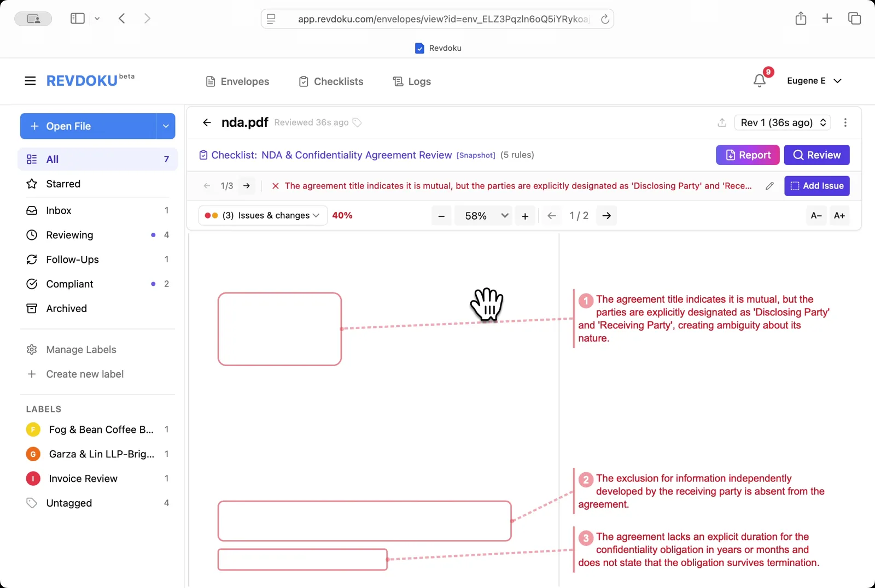The width and height of the screenshot is (875, 588).
Task: Click the hamburger menu beside REVDOKU
Action: (30, 80)
